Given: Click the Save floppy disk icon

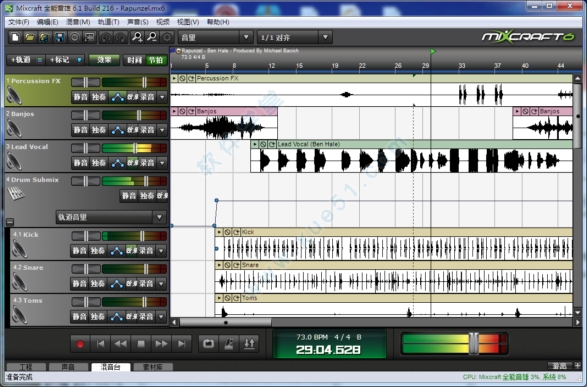Looking at the screenshot, I should click(x=60, y=37).
